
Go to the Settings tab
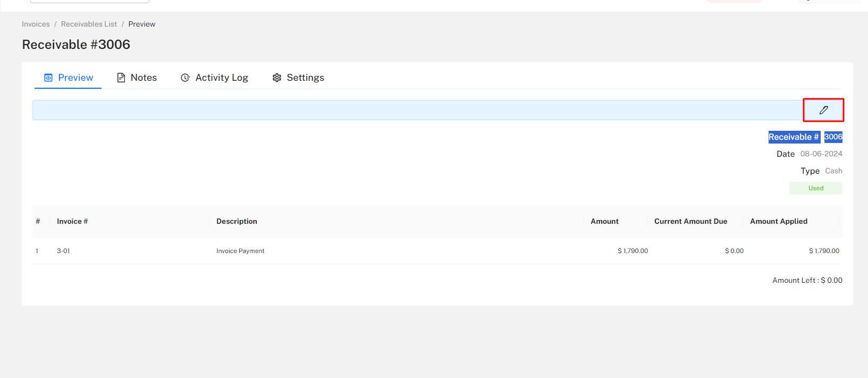click(298, 78)
